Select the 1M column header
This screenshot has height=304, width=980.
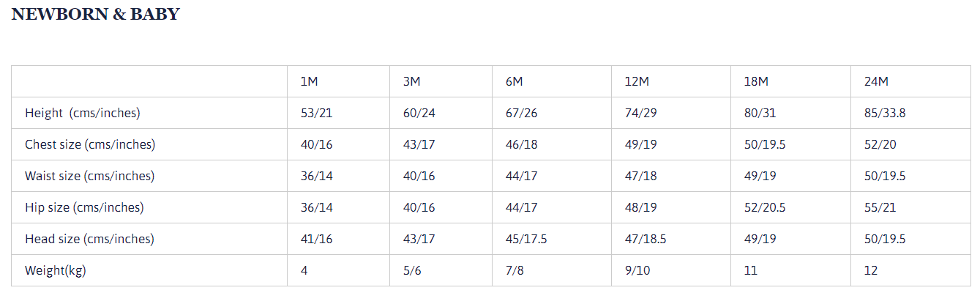309,81
